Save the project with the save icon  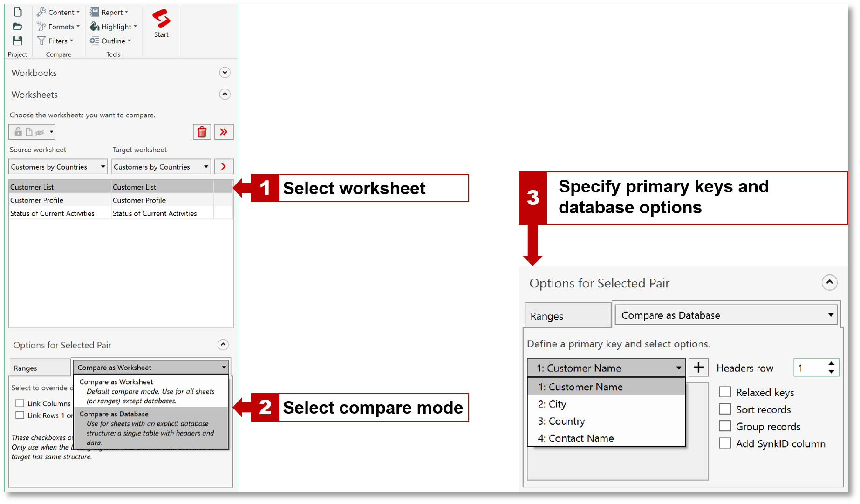point(17,41)
